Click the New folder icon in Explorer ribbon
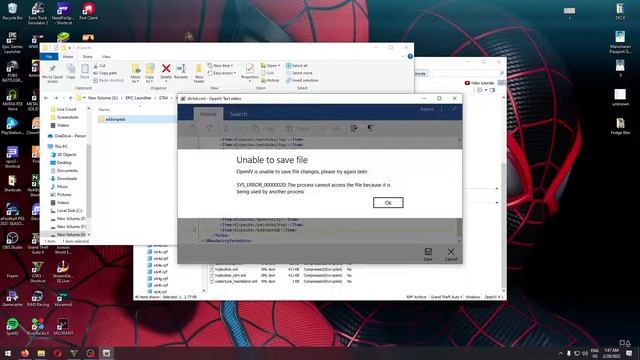The width and height of the screenshot is (640, 360). 199,73
